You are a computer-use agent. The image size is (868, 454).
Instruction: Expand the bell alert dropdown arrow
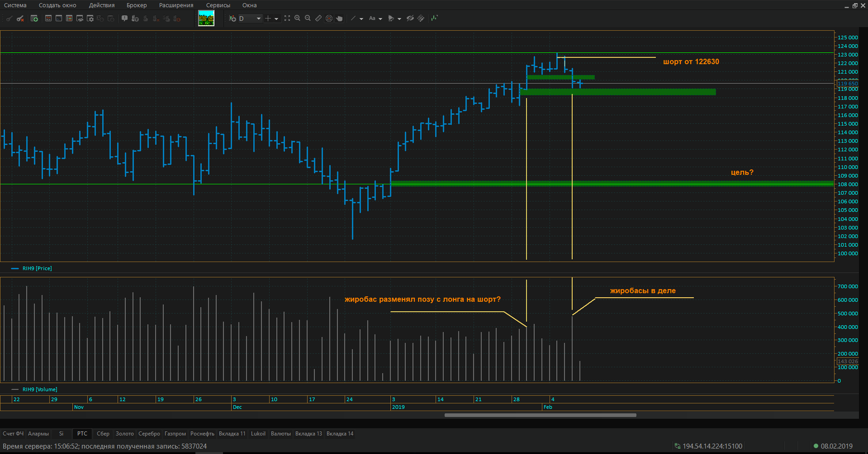(399, 18)
